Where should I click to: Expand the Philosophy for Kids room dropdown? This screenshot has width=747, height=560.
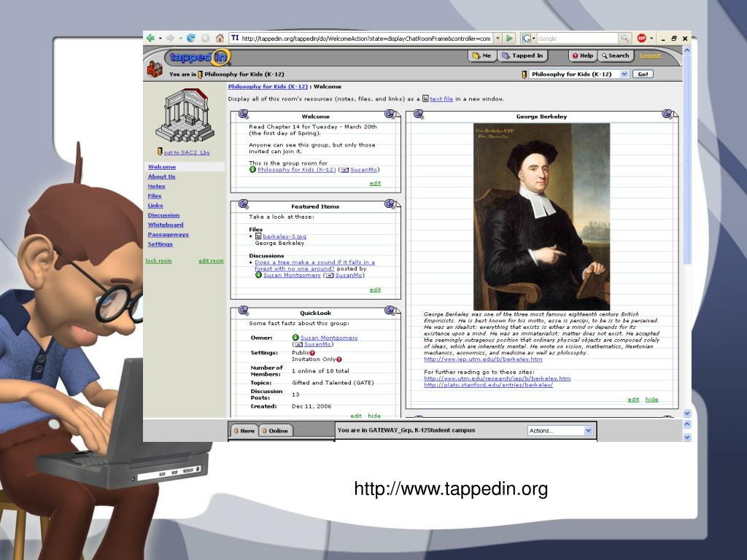624,74
